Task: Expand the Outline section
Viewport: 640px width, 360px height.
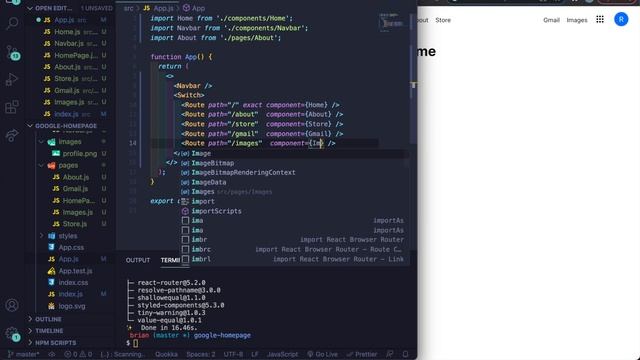Action: pyautogui.click(x=45, y=319)
